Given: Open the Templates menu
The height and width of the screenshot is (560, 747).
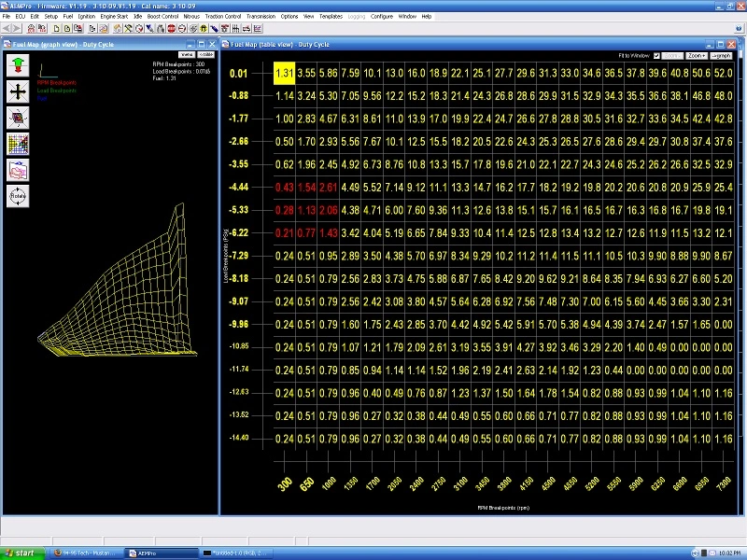Looking at the screenshot, I should click(x=331, y=16).
